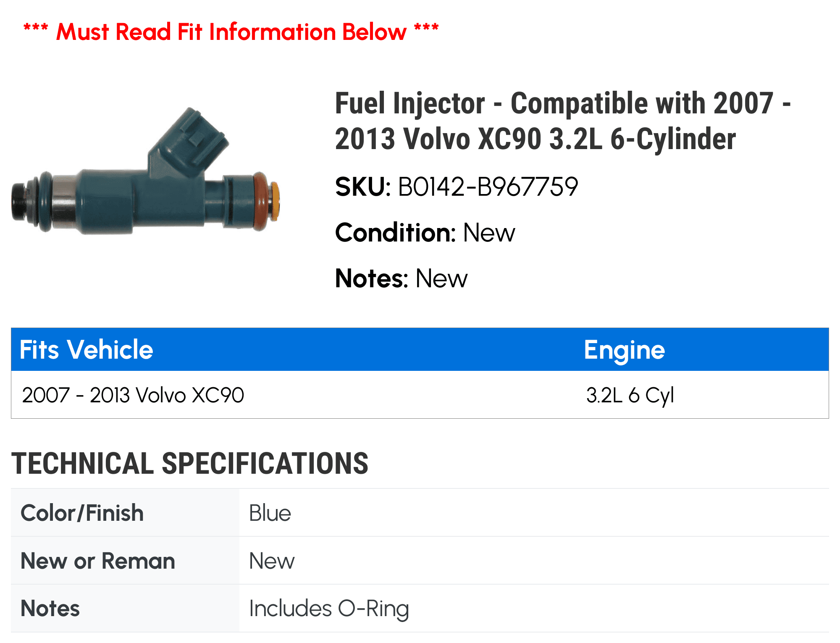The image size is (840, 643).
Task: Click the "Engine" column header
Action: point(624,349)
